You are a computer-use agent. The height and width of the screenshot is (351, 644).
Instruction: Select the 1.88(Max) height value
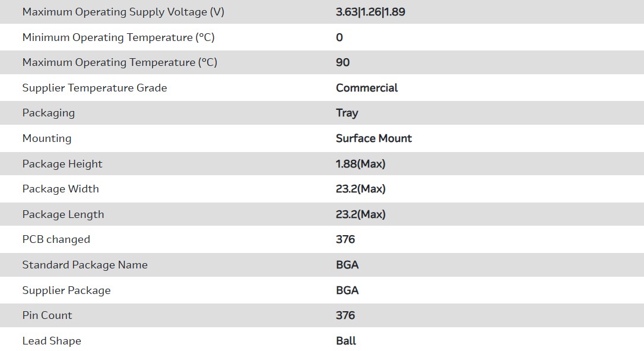(x=360, y=164)
